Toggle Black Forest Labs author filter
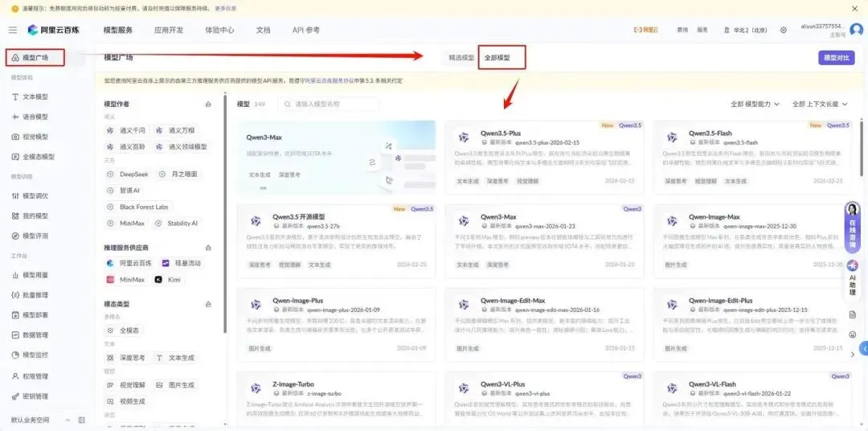868x431 pixels. coord(138,207)
